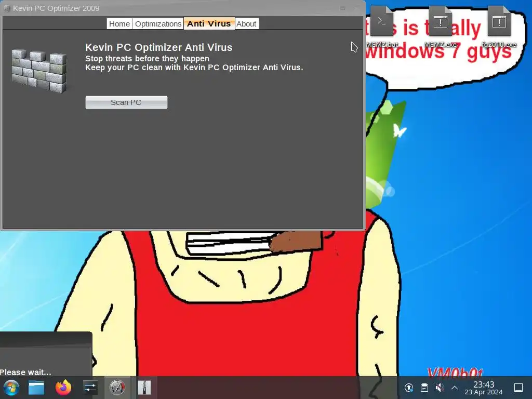The width and height of the screenshot is (532, 399).
Task: Click the show desktop button
Action: point(518,388)
